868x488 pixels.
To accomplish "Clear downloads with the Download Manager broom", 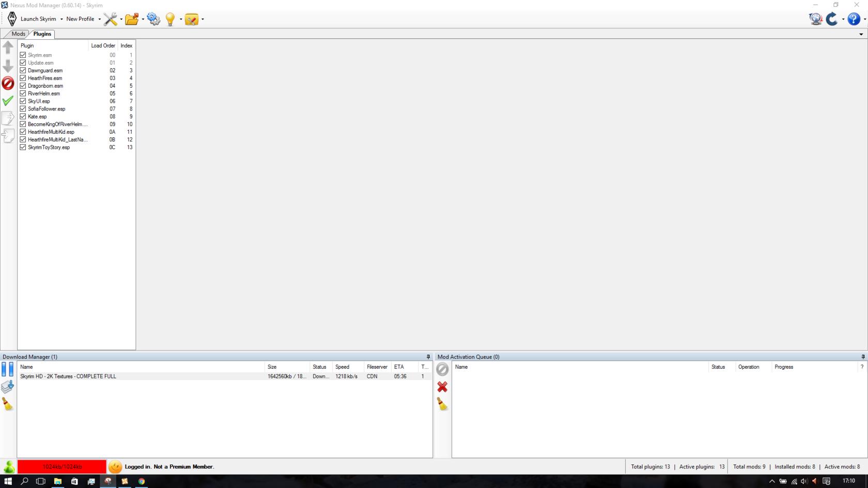I will (8, 404).
